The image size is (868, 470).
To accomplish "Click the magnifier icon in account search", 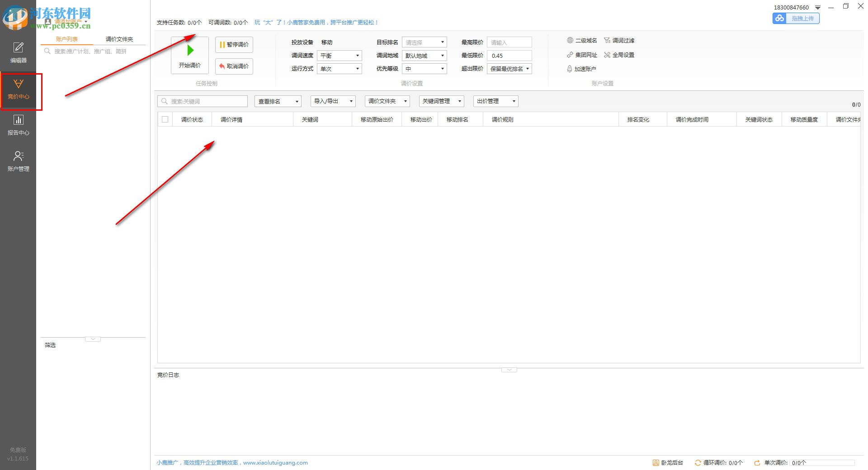I will coord(47,52).
